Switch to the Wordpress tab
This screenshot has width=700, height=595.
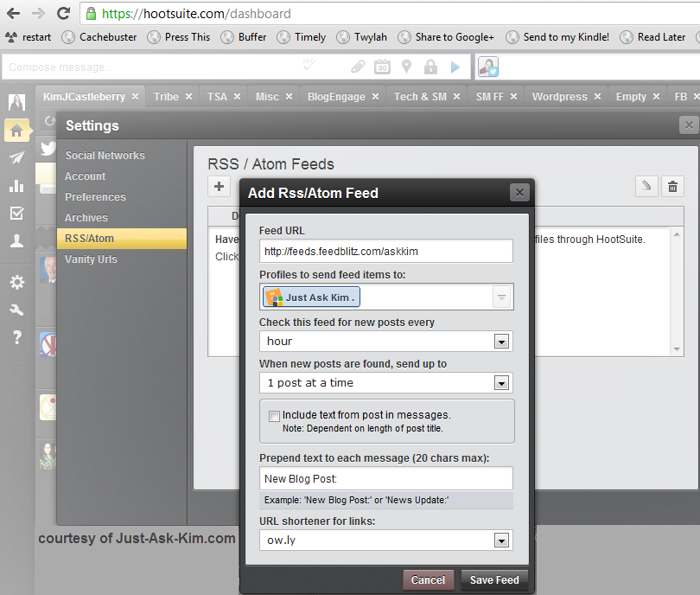(559, 97)
